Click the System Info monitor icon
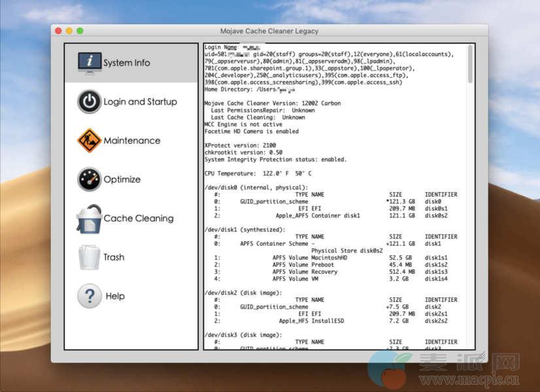 point(90,63)
